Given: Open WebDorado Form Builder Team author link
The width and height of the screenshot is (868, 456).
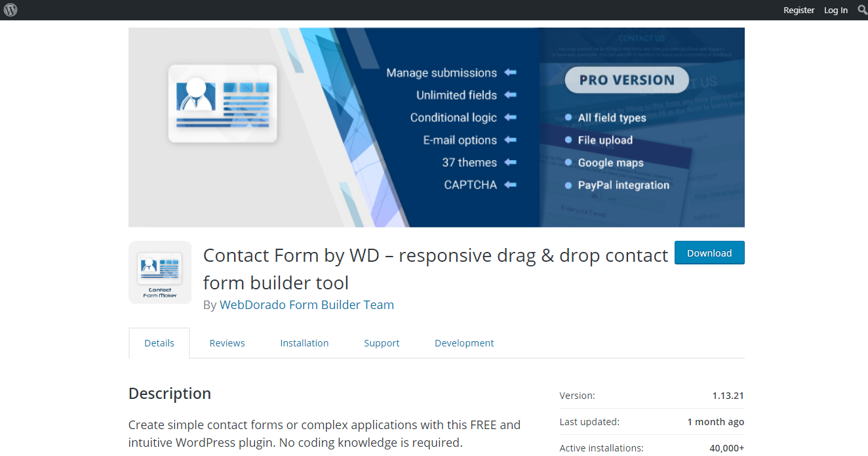Looking at the screenshot, I should [x=307, y=304].
